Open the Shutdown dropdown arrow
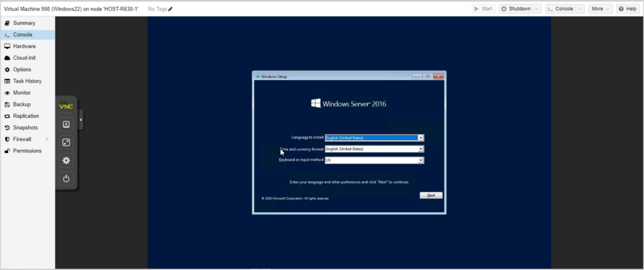 click(x=537, y=9)
